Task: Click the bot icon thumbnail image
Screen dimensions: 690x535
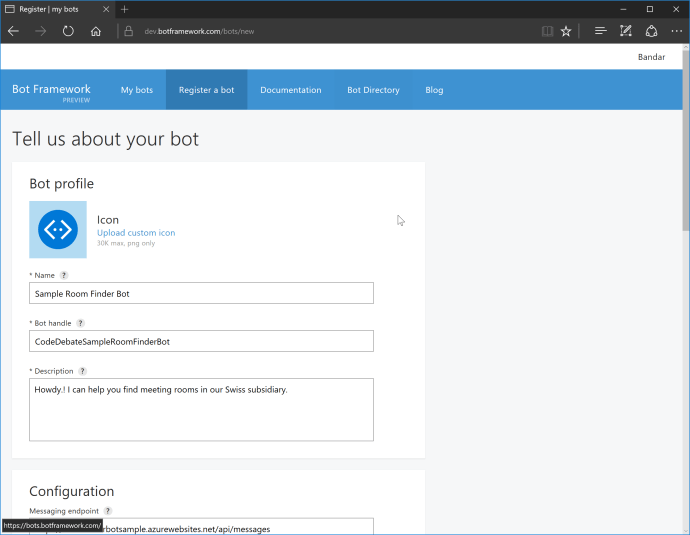Action: [x=58, y=230]
